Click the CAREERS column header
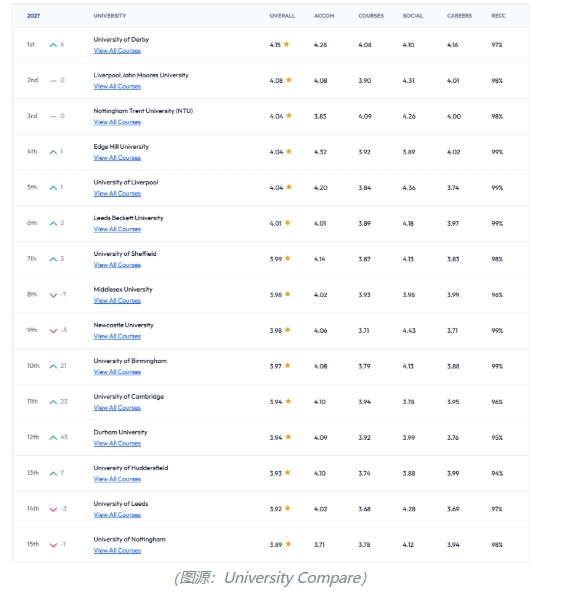 click(x=459, y=16)
